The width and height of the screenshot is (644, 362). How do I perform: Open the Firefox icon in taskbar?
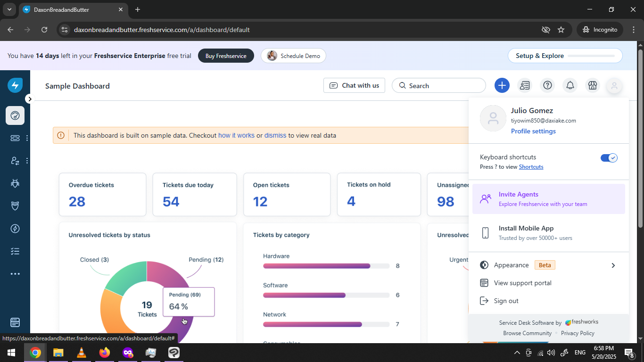105,353
